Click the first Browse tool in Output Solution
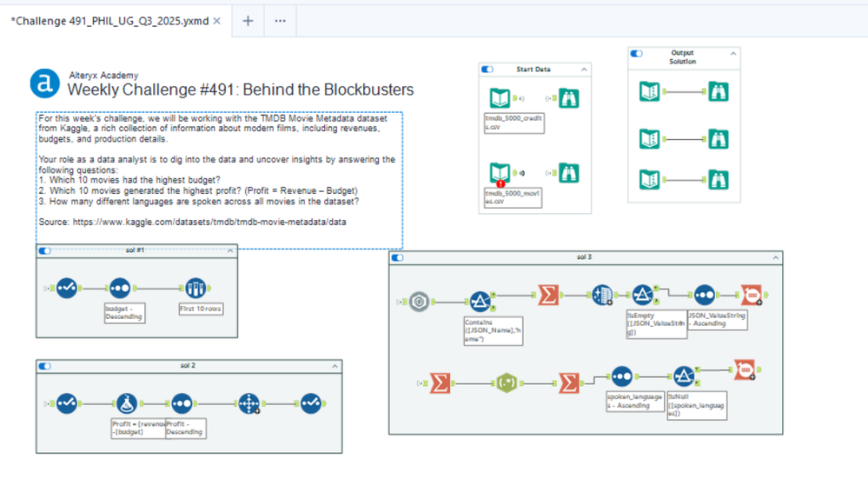 (718, 91)
